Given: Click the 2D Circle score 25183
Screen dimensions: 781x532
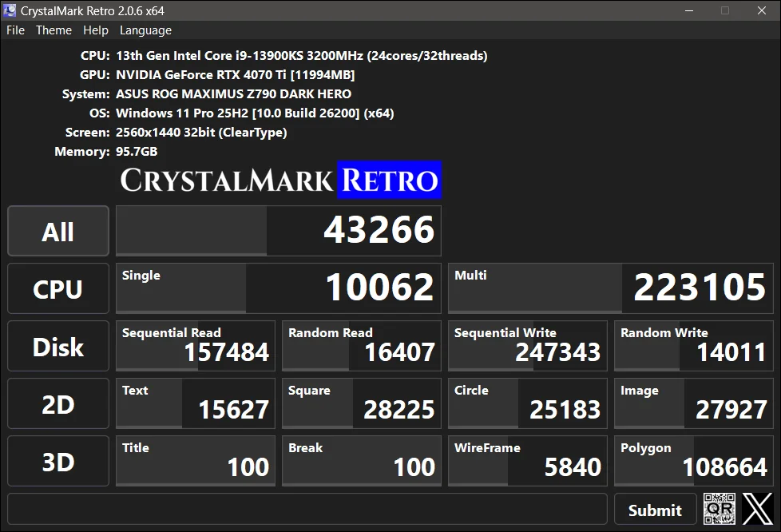Looking at the screenshot, I should tap(528, 404).
